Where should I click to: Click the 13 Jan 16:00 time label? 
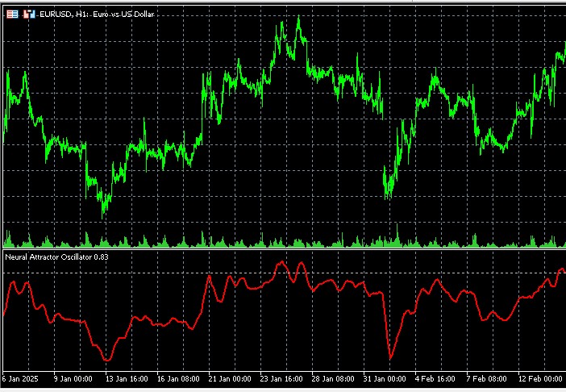127,378
